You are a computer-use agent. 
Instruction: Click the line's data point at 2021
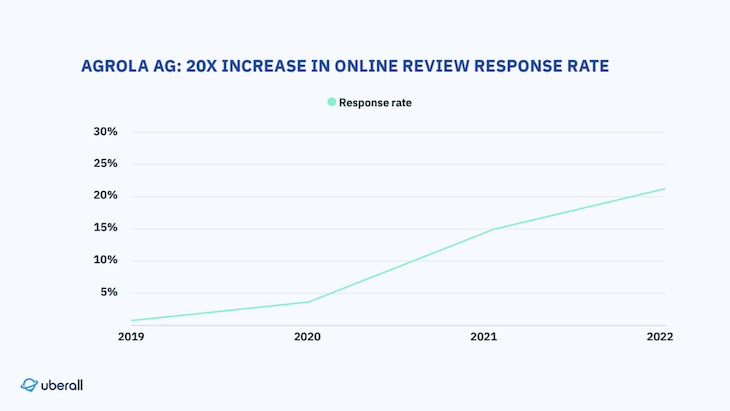tap(493, 229)
